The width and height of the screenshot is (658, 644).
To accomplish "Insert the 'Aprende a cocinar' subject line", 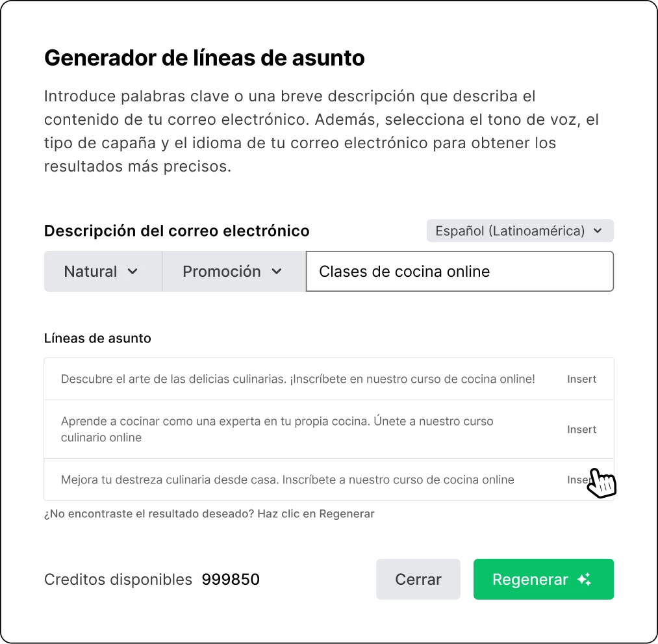I will pos(581,430).
